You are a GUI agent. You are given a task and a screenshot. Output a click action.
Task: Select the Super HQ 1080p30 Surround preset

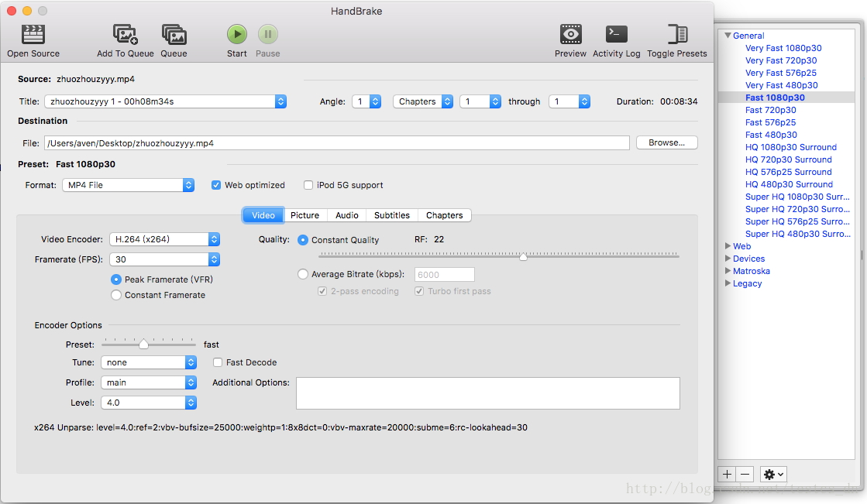tap(797, 197)
